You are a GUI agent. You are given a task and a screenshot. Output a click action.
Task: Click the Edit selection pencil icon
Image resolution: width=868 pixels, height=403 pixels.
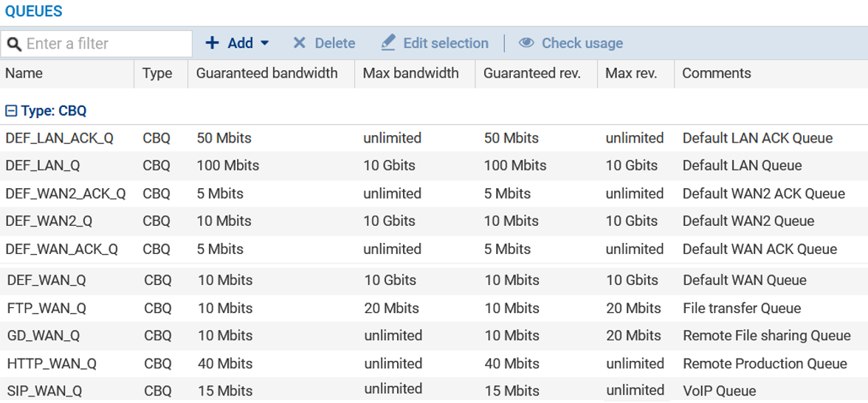point(388,44)
